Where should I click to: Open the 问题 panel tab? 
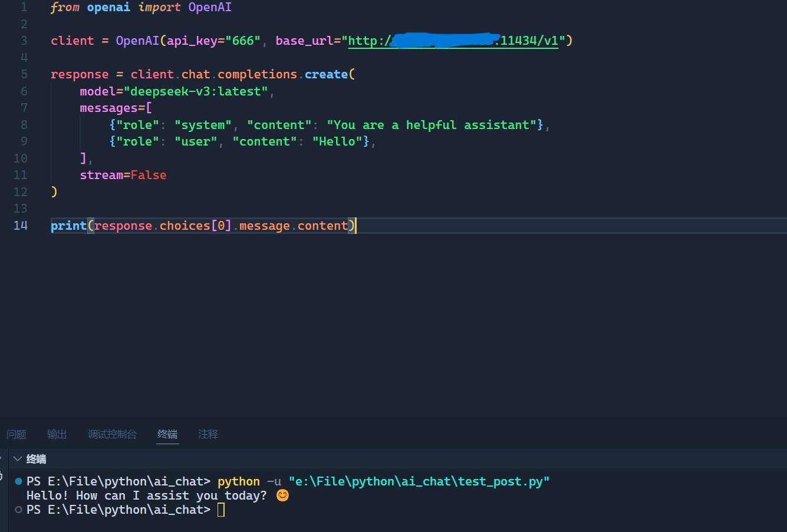pos(16,434)
